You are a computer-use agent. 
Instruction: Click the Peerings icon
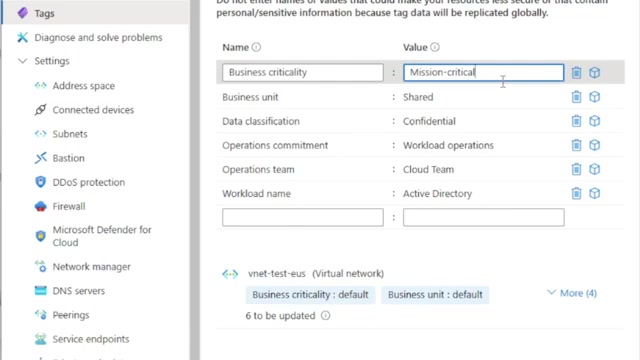pyautogui.click(x=40, y=315)
